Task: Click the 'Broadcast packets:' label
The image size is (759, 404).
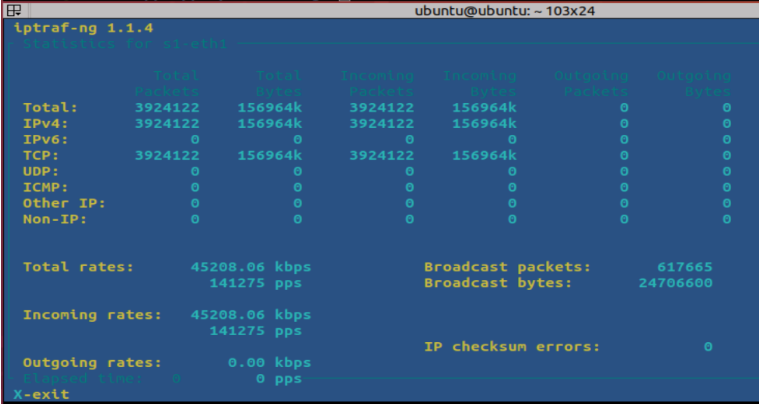Action: tap(508, 267)
